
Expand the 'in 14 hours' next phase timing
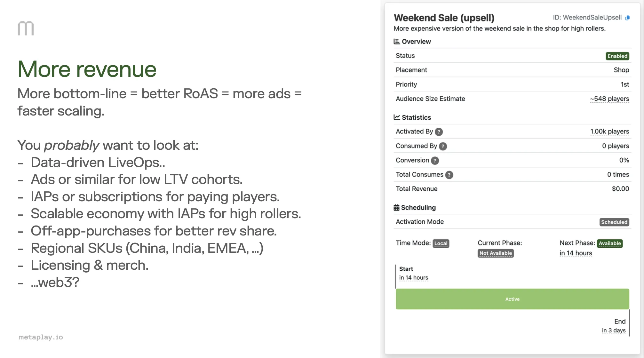point(576,253)
